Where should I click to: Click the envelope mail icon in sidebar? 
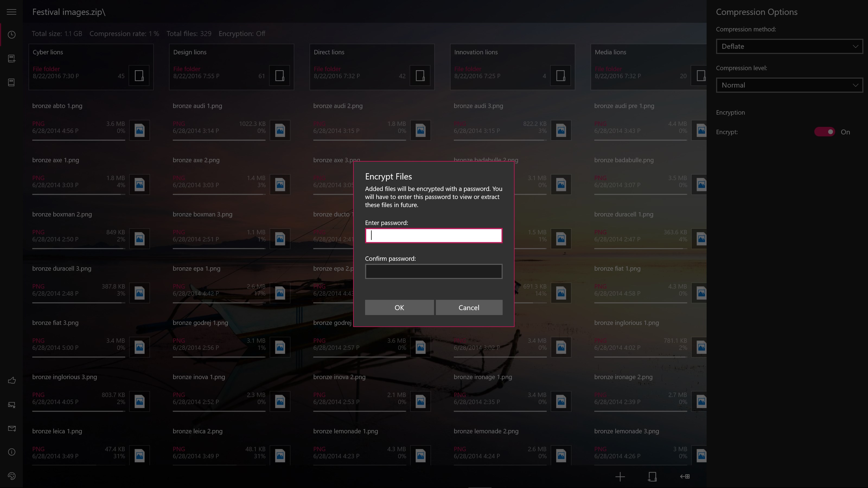(x=11, y=428)
